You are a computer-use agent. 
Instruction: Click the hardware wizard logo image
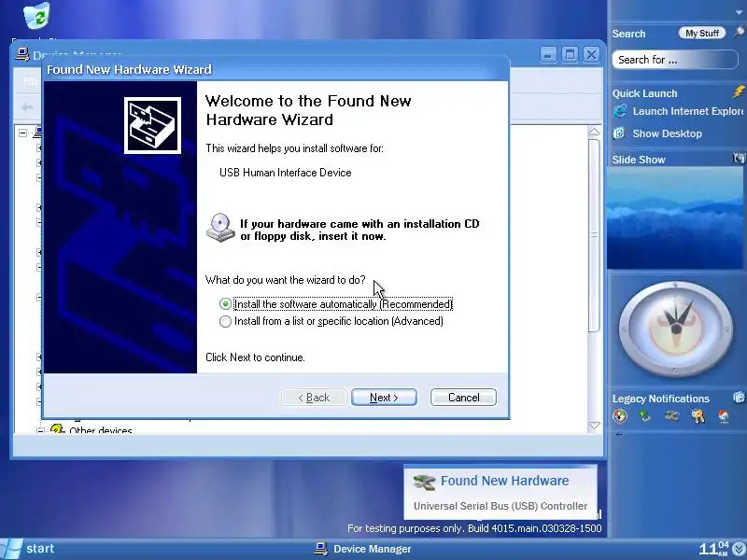(152, 126)
